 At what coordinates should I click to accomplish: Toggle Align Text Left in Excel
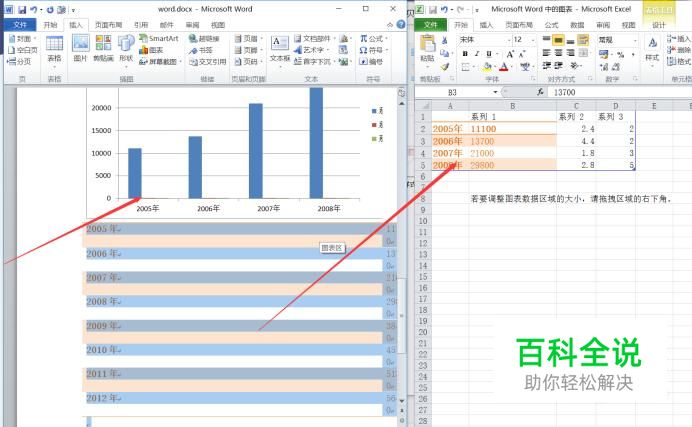click(546, 53)
